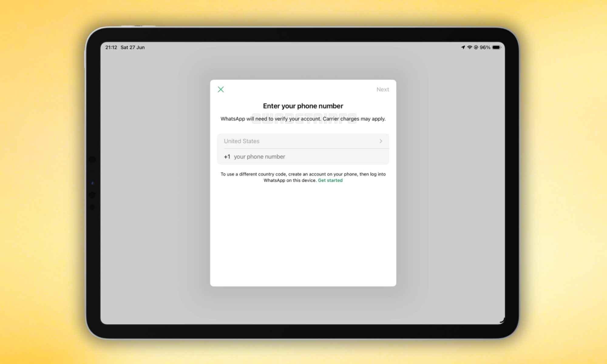Select the +1 country code prefix

[227, 157]
